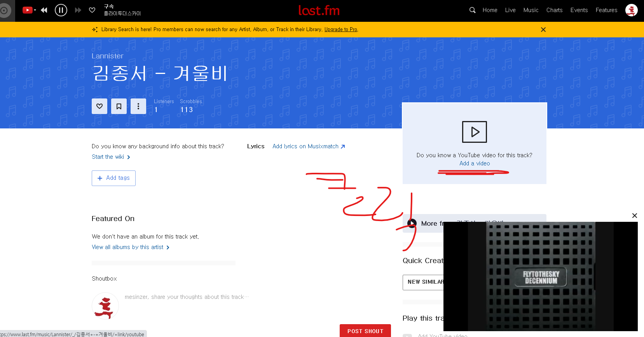Viewport: 644px width, 337px height.
Task: Click the Add tags button
Action: pyautogui.click(x=113, y=178)
